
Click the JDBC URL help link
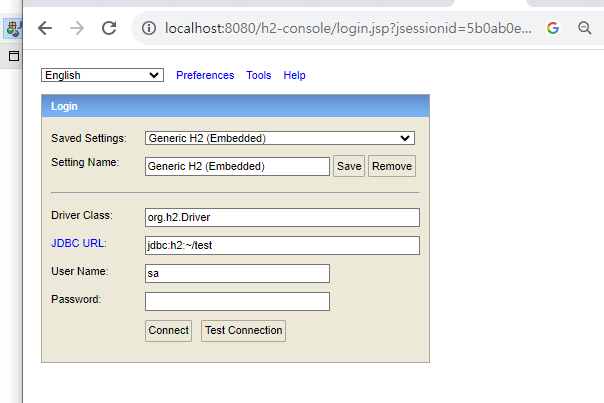tap(77, 243)
